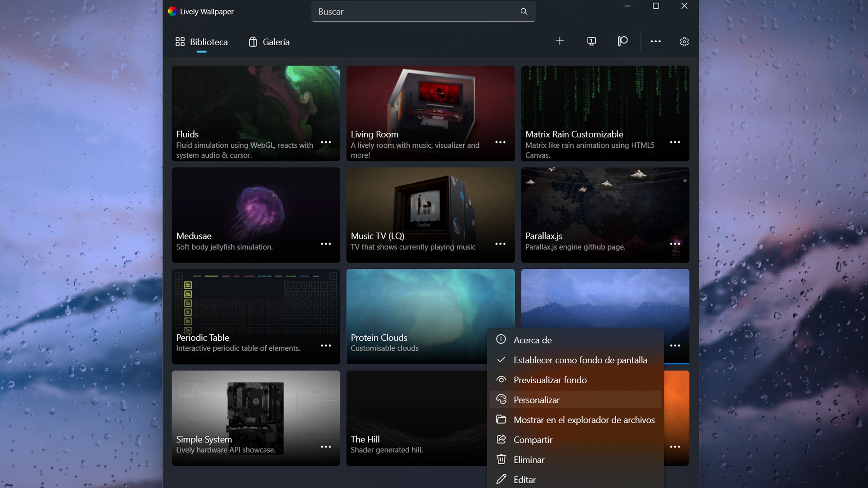
Task: Choose Compartir in the context menu
Action: click(575, 440)
